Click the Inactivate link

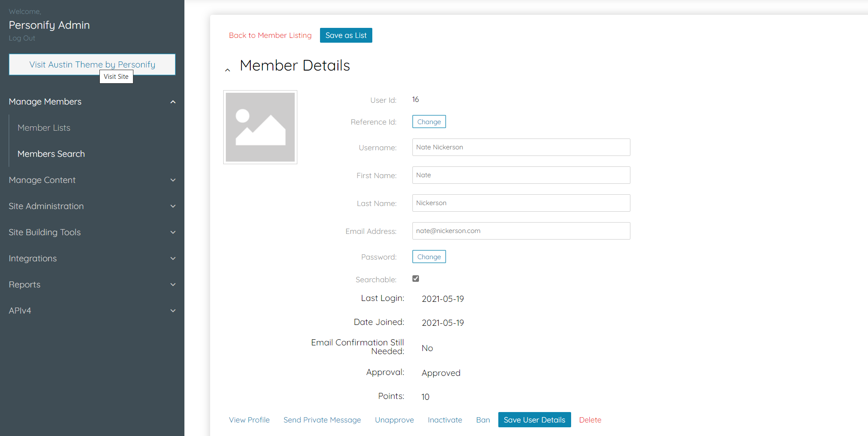coord(445,420)
